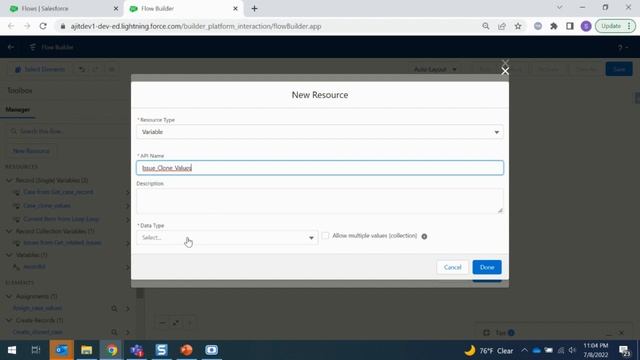Select the Manager tab in Toolbox
Screen dimensions: 640x360
pyautogui.click(x=18, y=109)
